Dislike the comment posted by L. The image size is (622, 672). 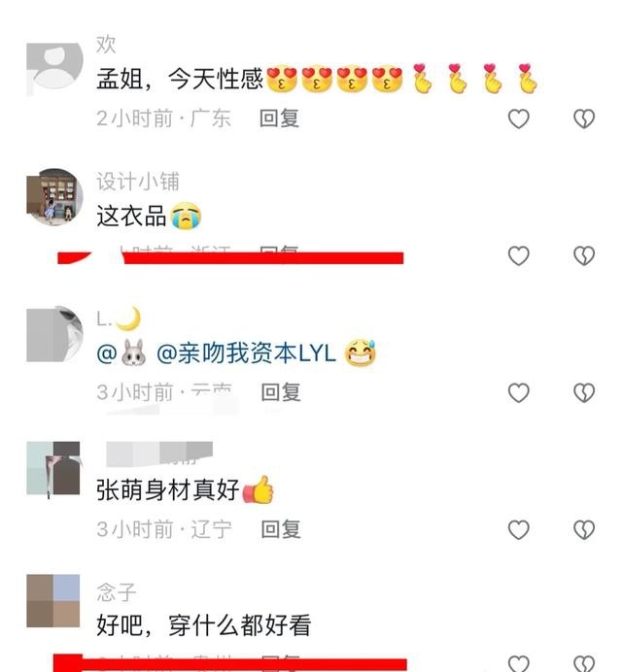point(584,392)
